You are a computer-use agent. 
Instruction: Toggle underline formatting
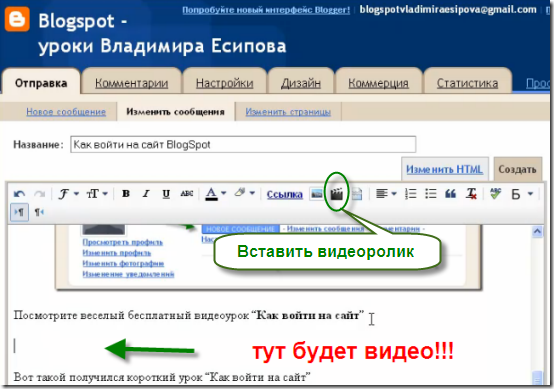click(x=166, y=194)
